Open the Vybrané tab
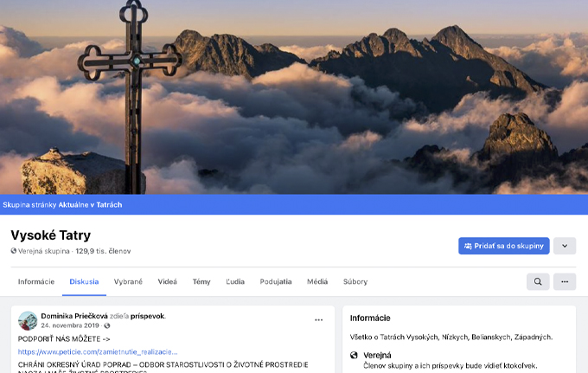Image resolution: width=588 pixels, height=373 pixels. point(128,281)
